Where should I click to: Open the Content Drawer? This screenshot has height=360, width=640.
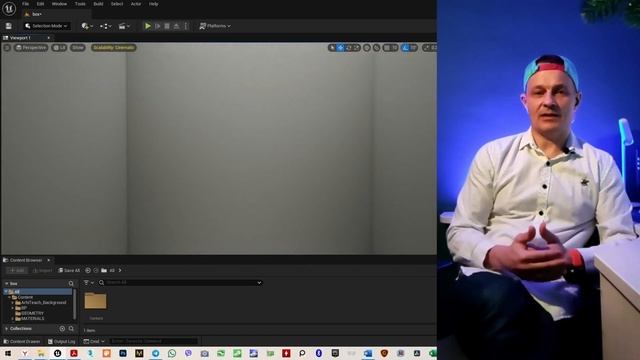[x=22, y=341]
